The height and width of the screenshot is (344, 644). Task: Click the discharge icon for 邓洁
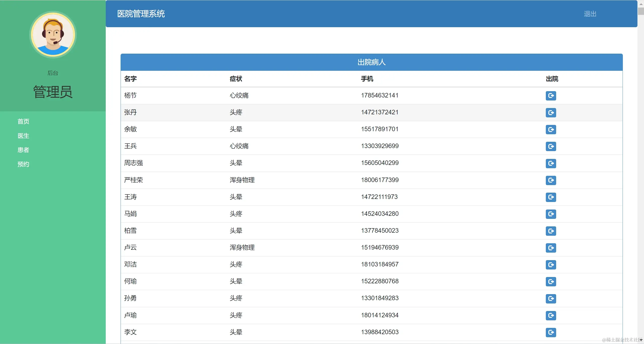click(x=551, y=265)
